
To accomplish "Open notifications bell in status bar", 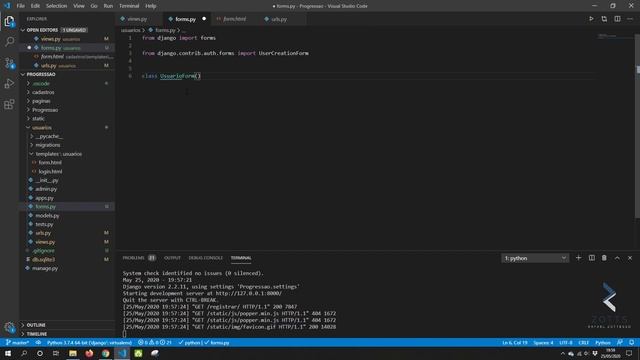I will 631,342.
